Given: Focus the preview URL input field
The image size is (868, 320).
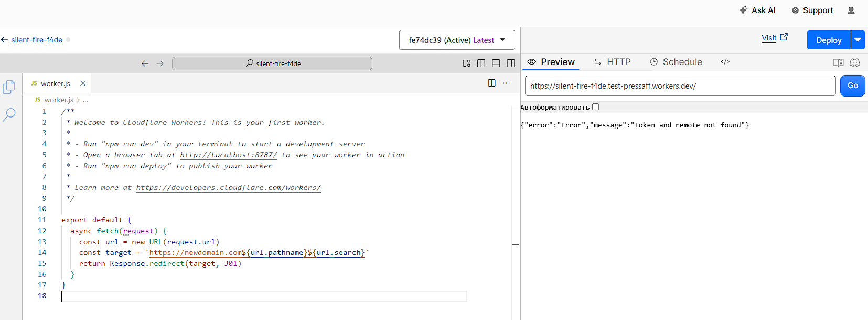Looking at the screenshot, I should (x=680, y=86).
